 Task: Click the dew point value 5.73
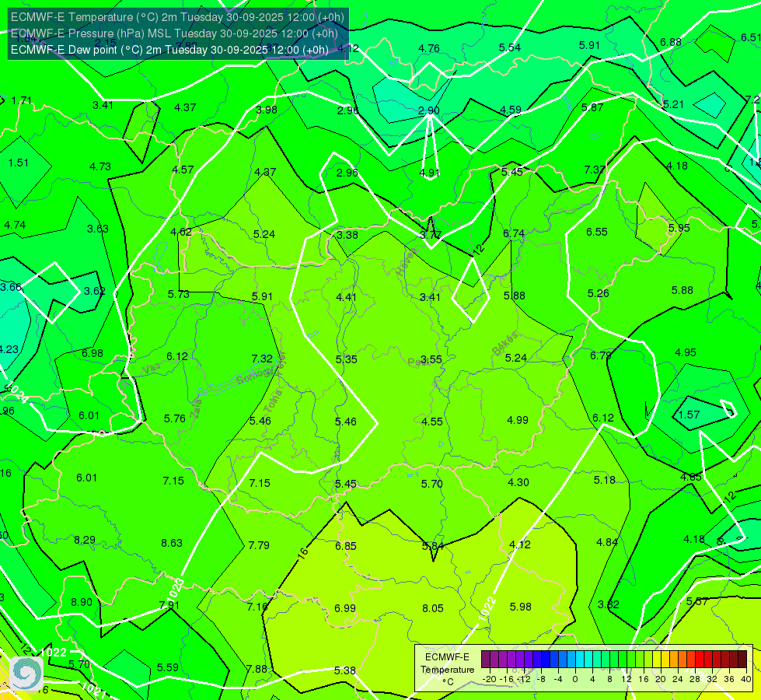click(179, 294)
